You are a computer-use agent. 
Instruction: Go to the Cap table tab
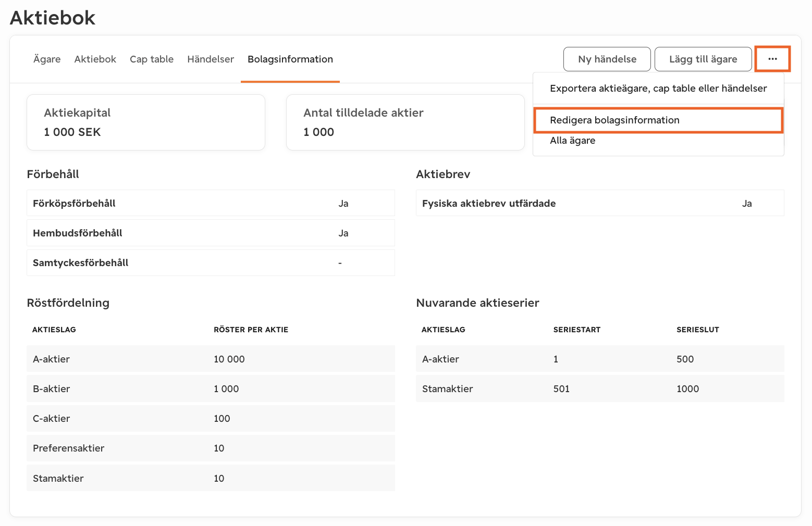152,59
